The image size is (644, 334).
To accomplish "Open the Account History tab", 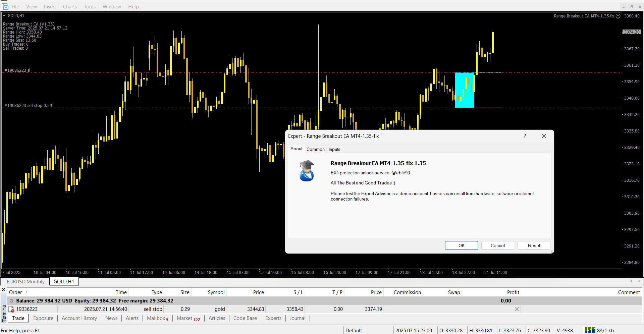I will click(79, 318).
